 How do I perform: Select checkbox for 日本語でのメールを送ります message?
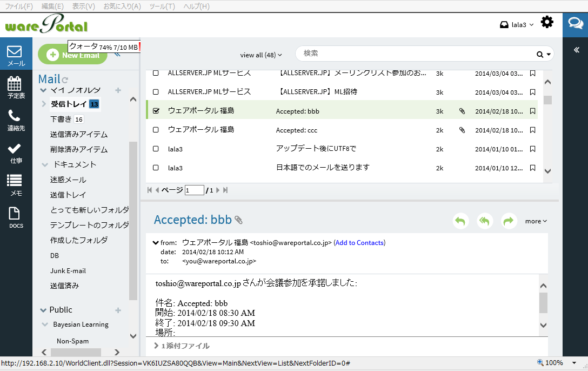click(x=156, y=168)
